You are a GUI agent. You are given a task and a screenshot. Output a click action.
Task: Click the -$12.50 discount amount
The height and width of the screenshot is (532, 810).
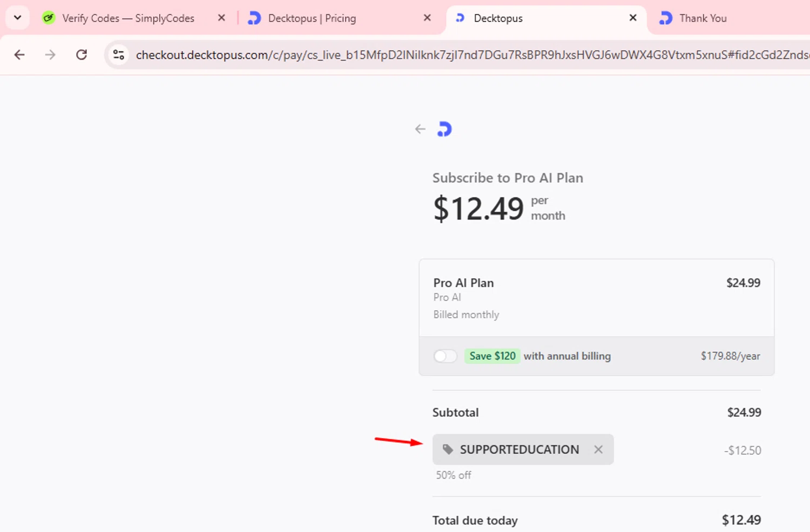(742, 451)
